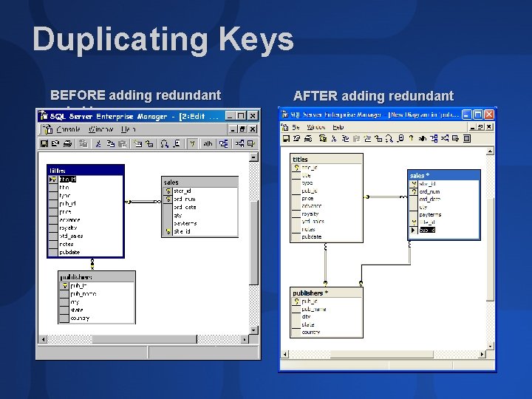Click Cut scissors icon in BEFORE window toolbar

pos(98,144)
